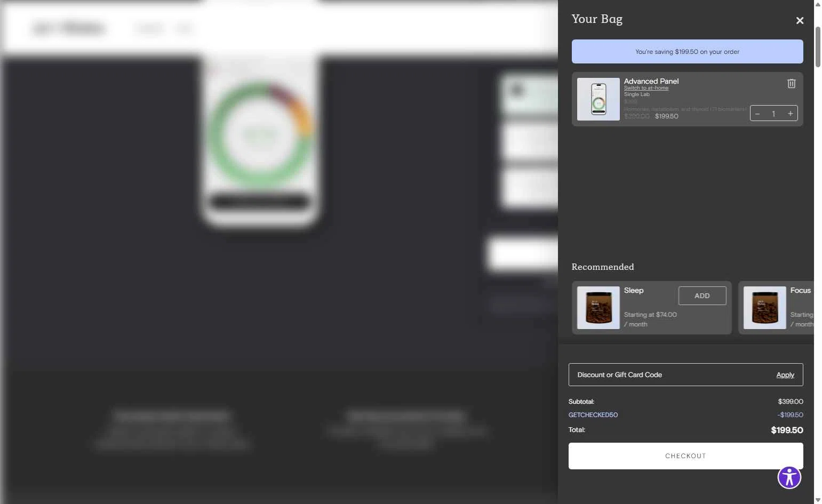Open the Sleep product thumbnail

click(598, 308)
